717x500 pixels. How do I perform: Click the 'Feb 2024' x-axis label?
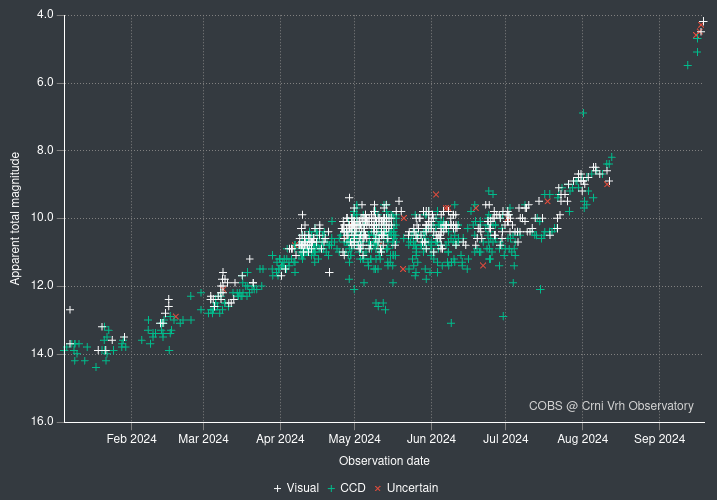click(x=131, y=439)
